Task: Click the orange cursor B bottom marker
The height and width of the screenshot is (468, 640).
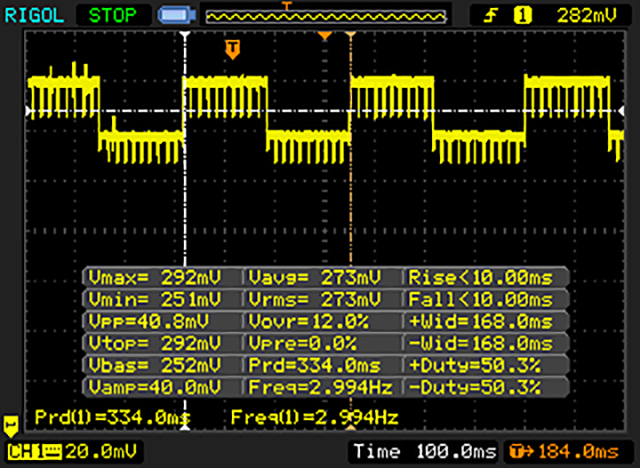Action: click(351, 427)
